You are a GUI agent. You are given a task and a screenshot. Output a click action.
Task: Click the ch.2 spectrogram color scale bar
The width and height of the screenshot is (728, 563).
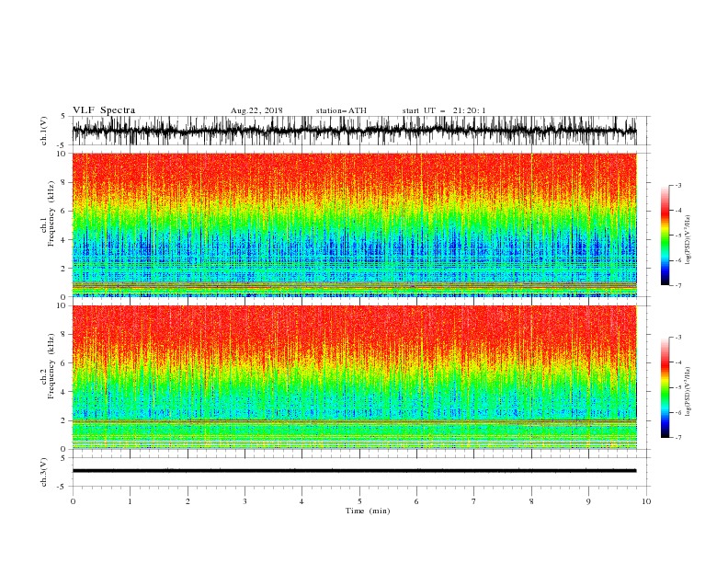665,387
